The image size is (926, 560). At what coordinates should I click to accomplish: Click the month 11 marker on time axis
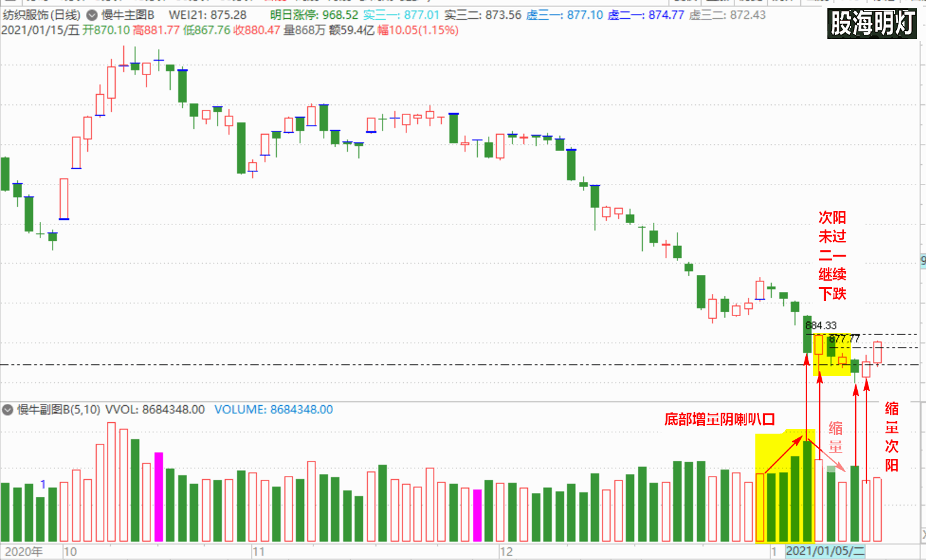(259, 552)
